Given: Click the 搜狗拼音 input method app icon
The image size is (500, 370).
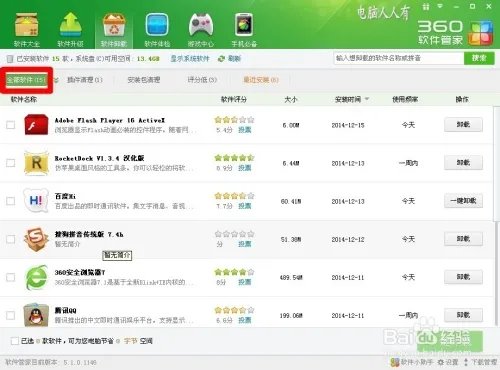Looking at the screenshot, I should (x=36, y=239).
